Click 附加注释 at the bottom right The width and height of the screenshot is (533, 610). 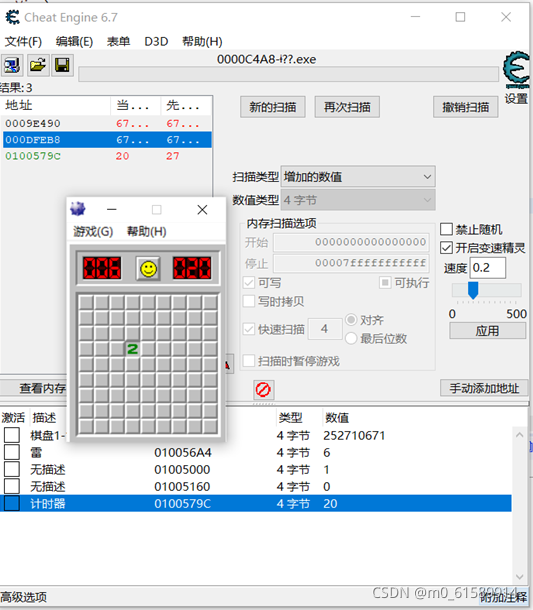click(503, 597)
